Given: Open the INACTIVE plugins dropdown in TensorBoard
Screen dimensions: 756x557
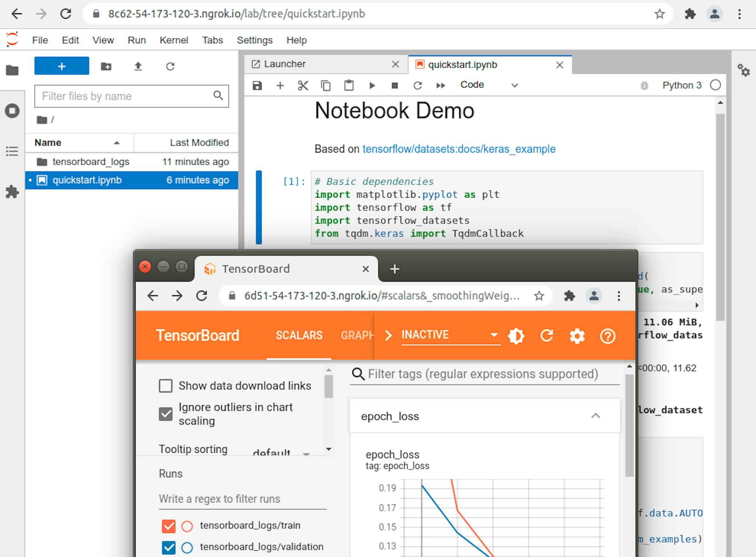Looking at the screenshot, I should [x=450, y=335].
